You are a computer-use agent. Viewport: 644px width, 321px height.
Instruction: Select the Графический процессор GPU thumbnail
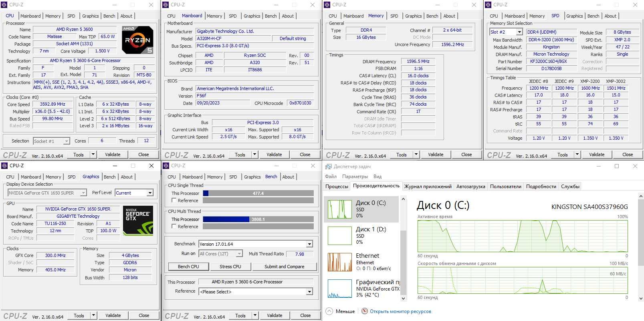click(339, 288)
